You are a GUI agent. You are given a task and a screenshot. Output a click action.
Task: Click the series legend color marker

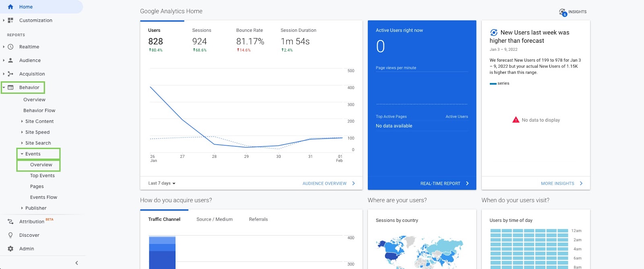pyautogui.click(x=493, y=84)
